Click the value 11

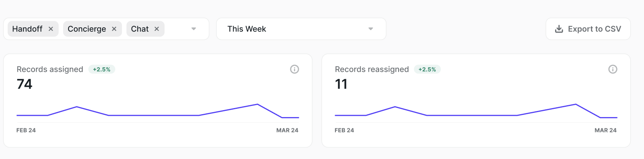(341, 84)
